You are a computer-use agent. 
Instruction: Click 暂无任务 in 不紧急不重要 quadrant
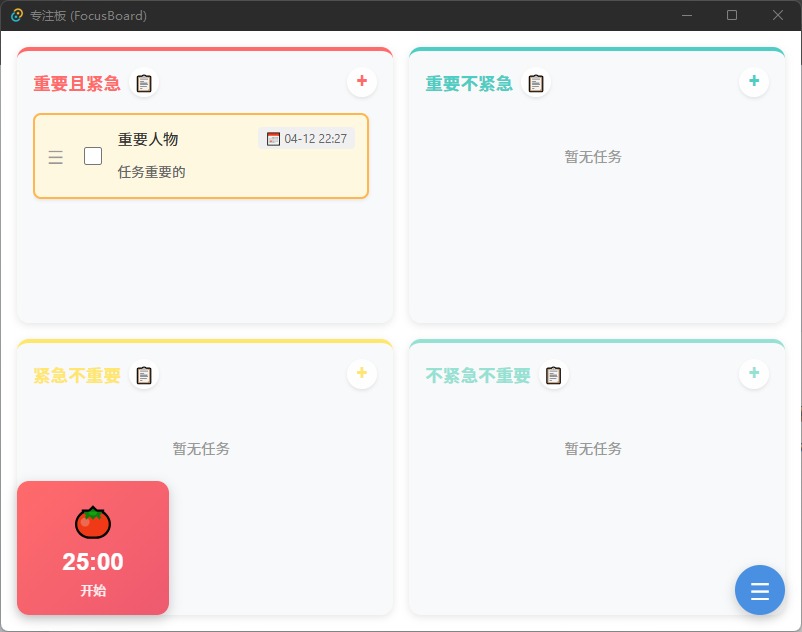pyautogui.click(x=593, y=449)
